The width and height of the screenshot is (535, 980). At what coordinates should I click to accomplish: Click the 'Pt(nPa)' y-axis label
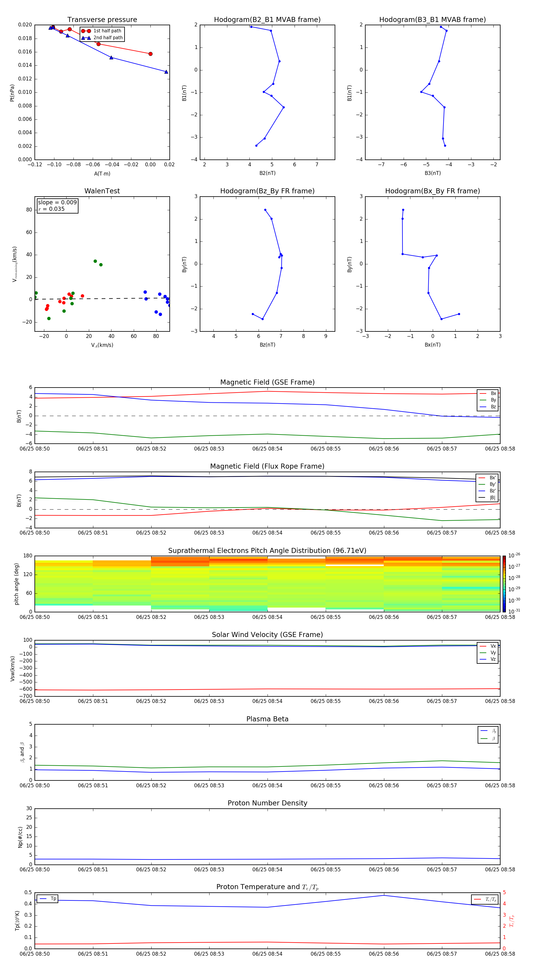tap(12, 92)
